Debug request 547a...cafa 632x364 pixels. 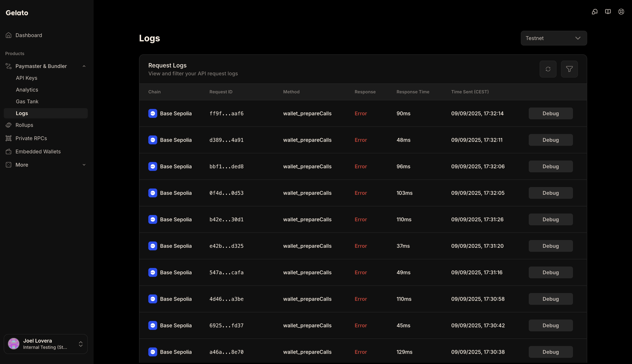coord(550,273)
